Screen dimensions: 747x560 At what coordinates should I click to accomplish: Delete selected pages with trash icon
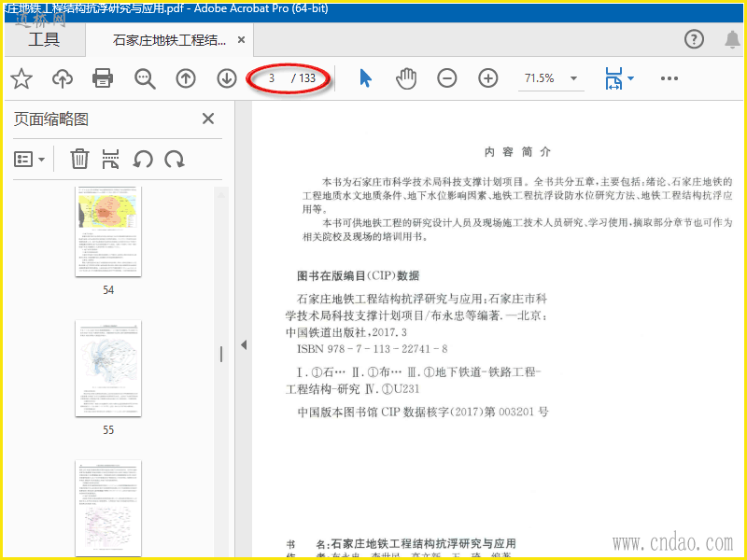[x=79, y=159]
